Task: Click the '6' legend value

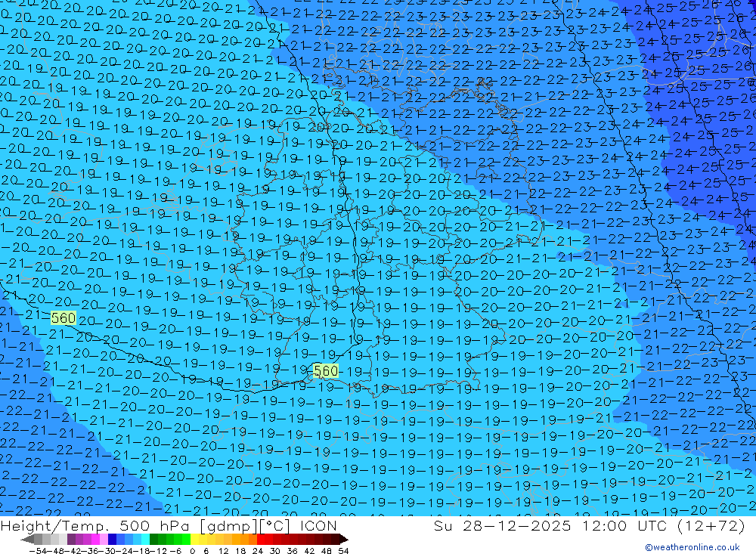Action: point(206,551)
